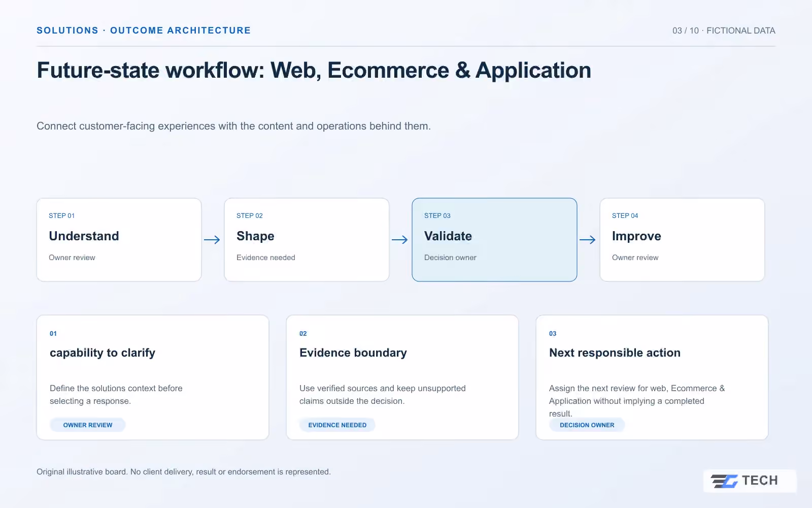The image size is (812, 508).
Task: Select the Step 01 Understand card
Action: (x=119, y=240)
